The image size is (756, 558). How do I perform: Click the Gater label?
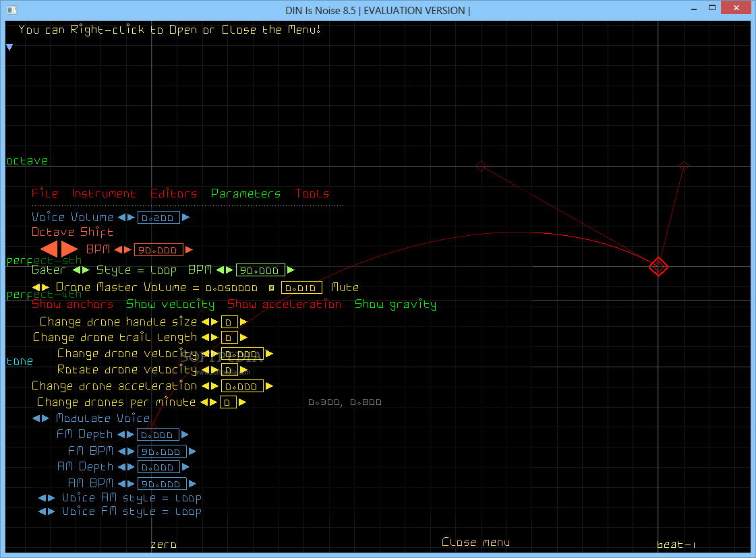point(48,270)
